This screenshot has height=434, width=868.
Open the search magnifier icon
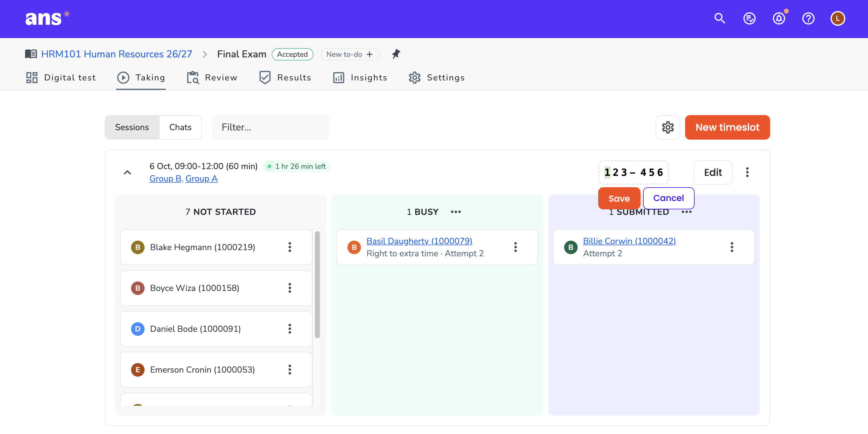[720, 18]
